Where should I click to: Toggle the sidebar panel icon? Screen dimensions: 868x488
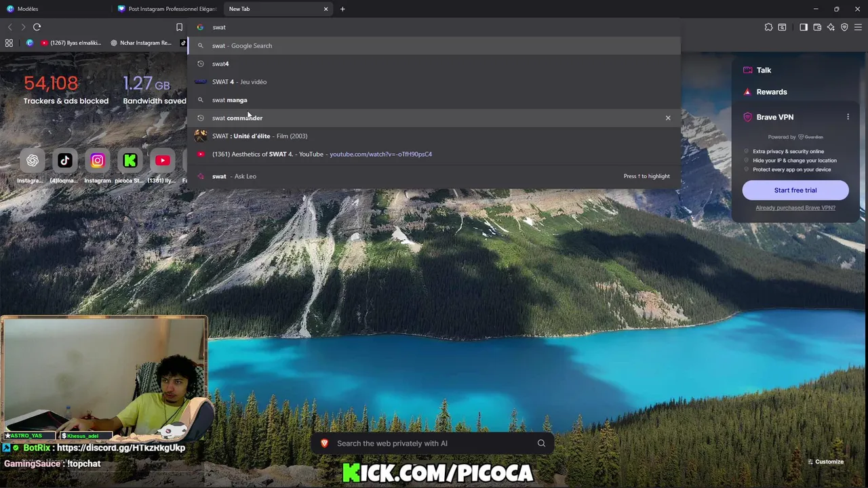click(804, 27)
